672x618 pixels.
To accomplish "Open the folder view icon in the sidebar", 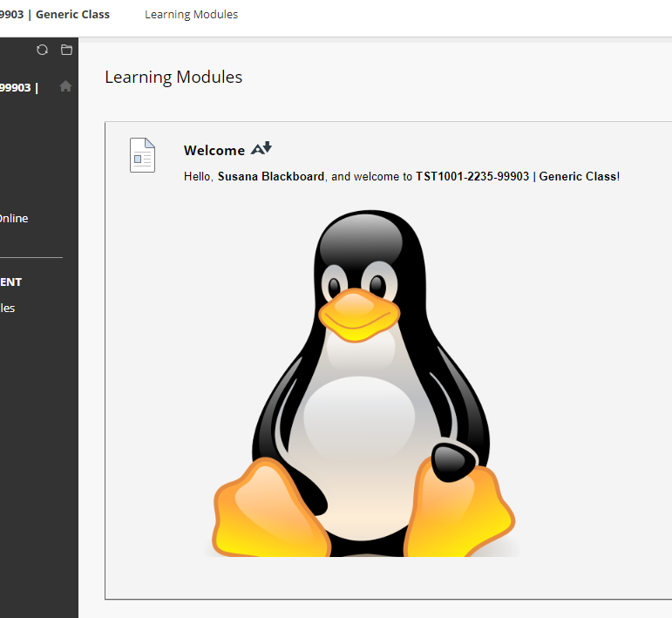I will (66, 50).
